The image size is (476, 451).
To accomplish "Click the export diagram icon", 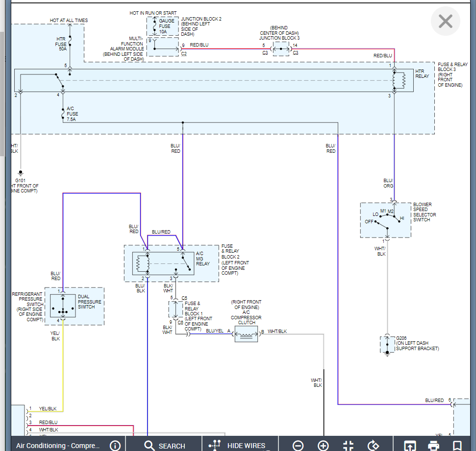I will click(410, 446).
